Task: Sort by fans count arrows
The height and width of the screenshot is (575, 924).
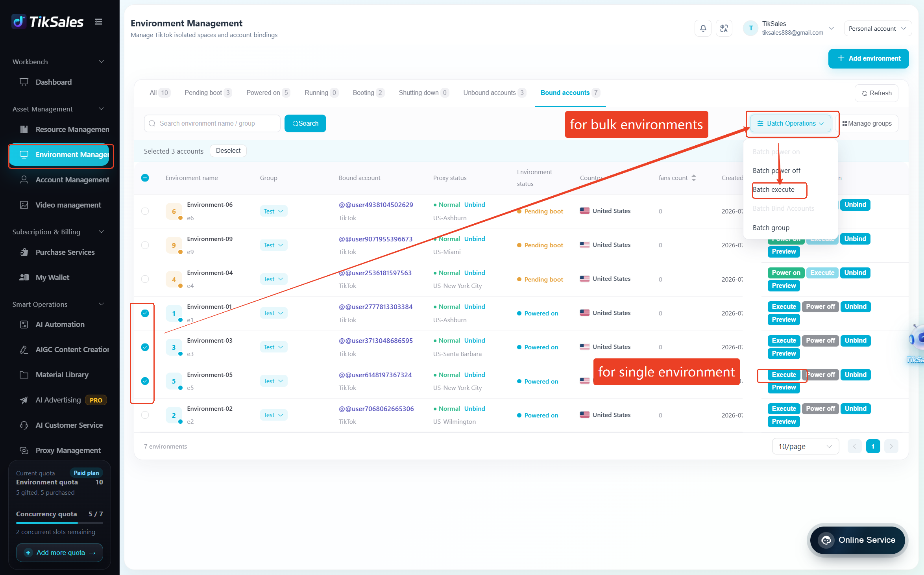Action: click(x=694, y=178)
